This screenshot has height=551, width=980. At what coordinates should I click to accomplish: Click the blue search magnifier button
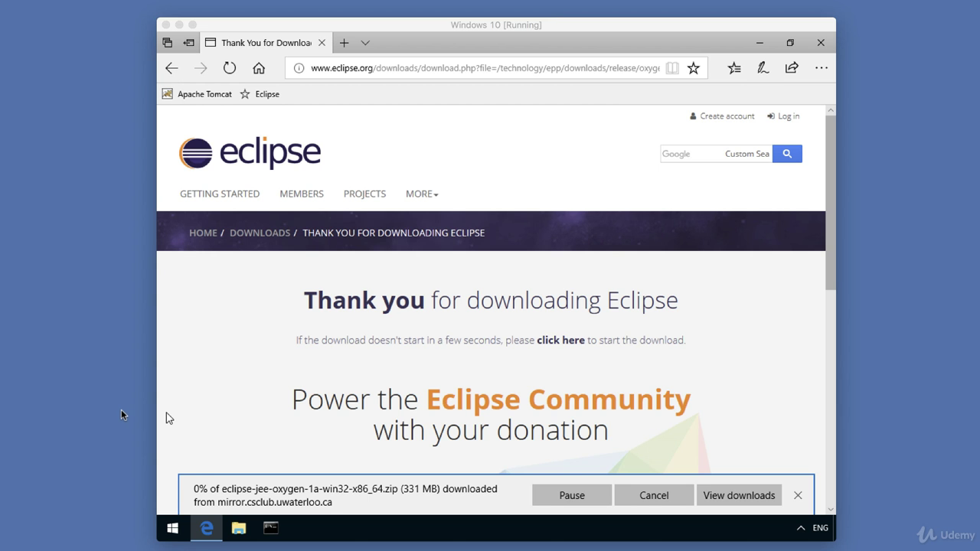(787, 154)
